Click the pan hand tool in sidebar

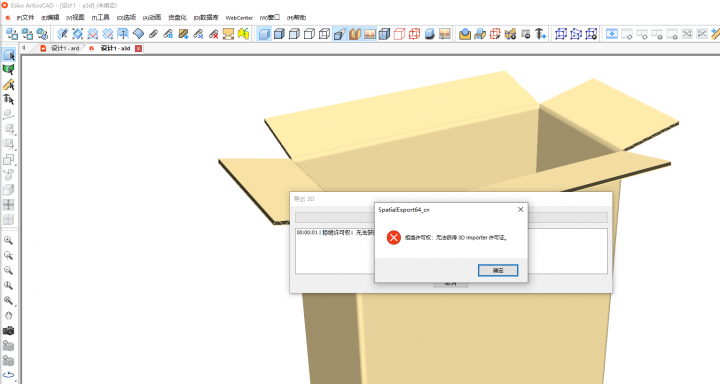pos(8,316)
